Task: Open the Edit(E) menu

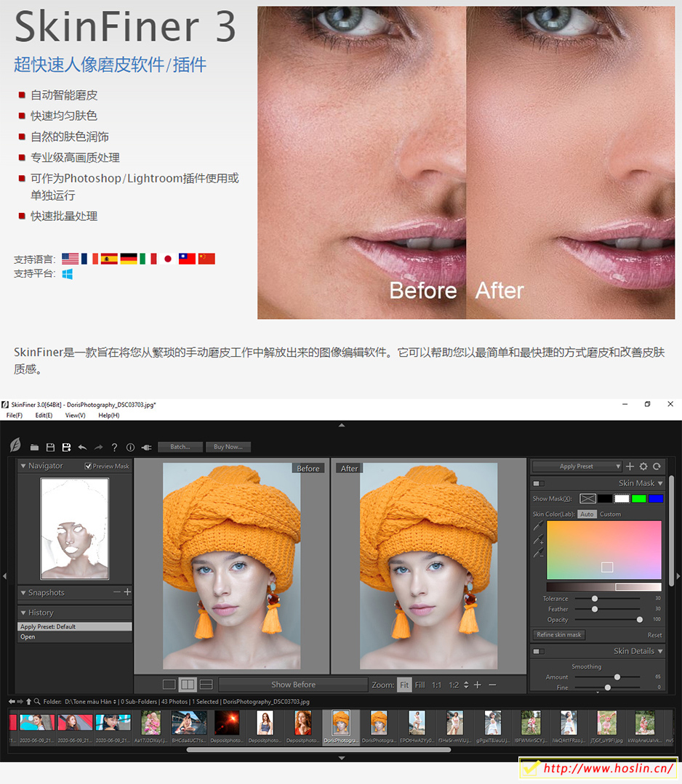Action: (x=44, y=416)
